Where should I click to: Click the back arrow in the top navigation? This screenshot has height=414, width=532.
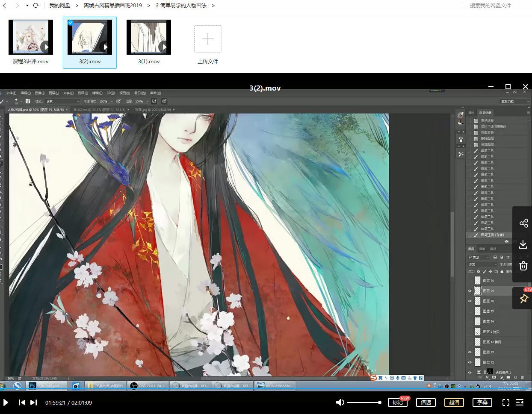(4, 6)
